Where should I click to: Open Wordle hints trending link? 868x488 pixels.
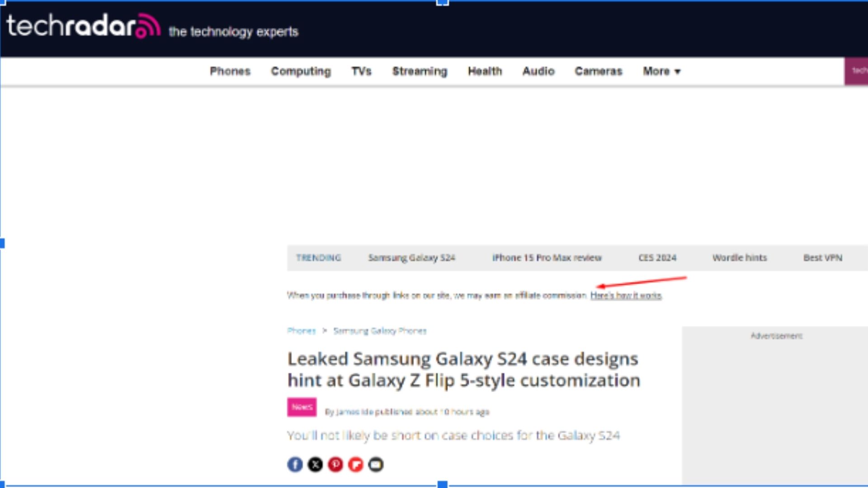[740, 258]
